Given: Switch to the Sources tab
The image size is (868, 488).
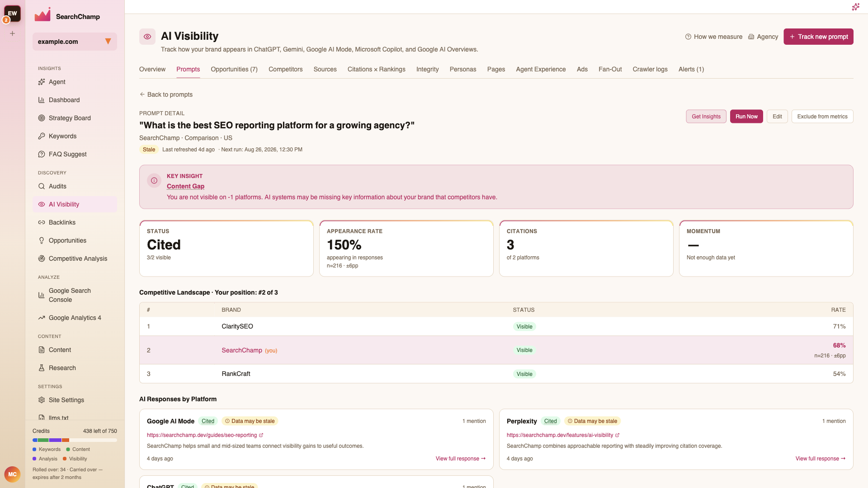Looking at the screenshot, I should 325,69.
